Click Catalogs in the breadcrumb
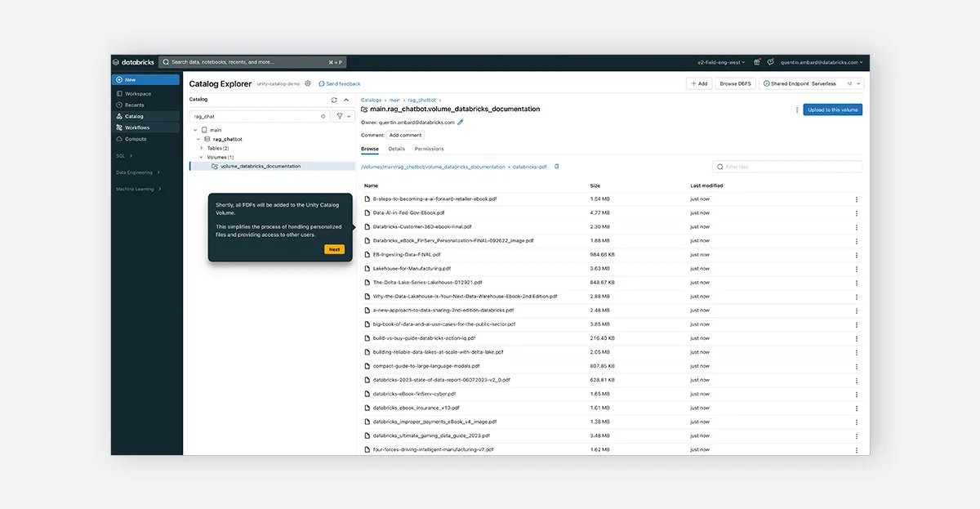The image size is (980, 509). pyautogui.click(x=372, y=100)
